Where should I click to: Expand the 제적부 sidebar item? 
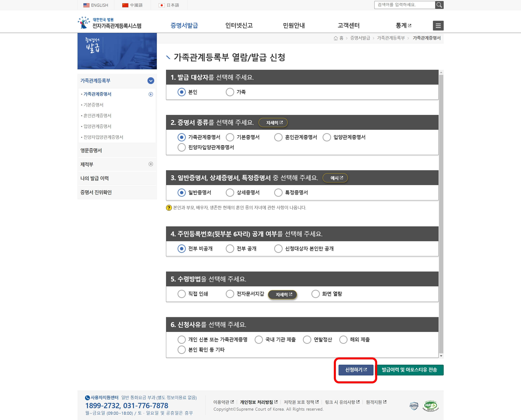click(x=151, y=164)
